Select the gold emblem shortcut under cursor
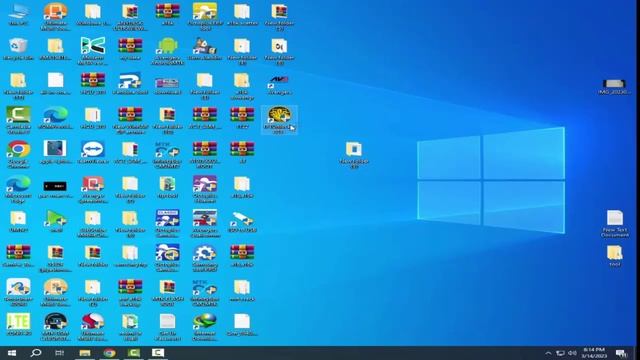 click(279, 120)
